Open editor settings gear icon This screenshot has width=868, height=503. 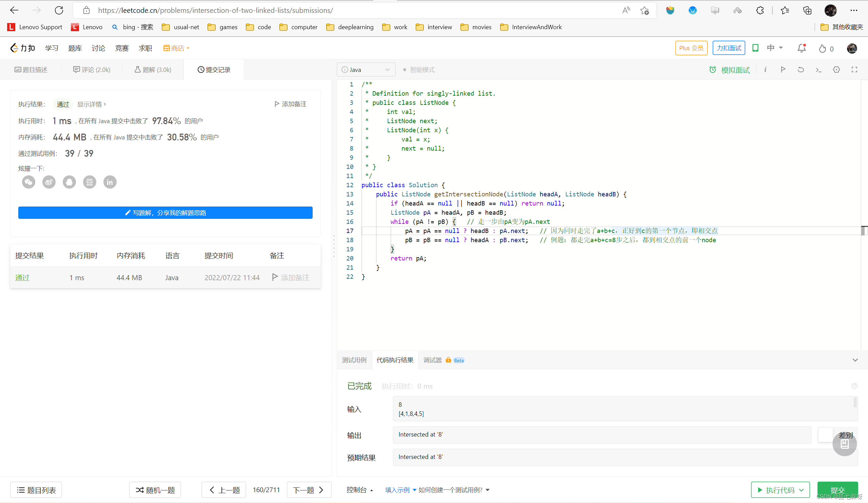(x=836, y=70)
